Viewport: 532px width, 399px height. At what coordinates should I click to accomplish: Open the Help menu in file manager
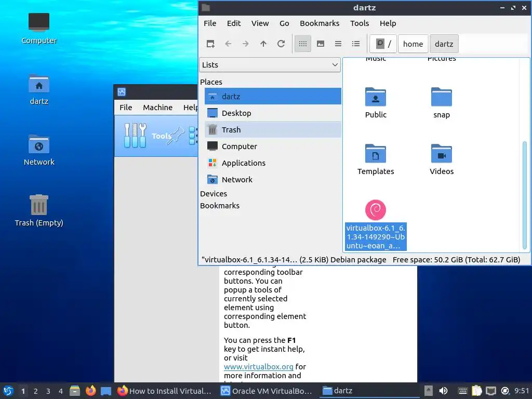(x=388, y=23)
